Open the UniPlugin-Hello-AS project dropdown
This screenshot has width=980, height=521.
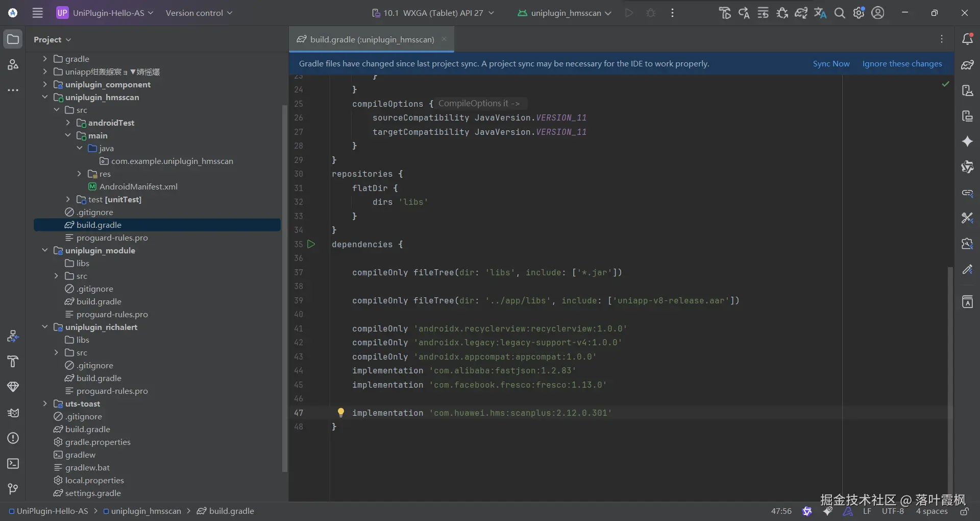105,13
